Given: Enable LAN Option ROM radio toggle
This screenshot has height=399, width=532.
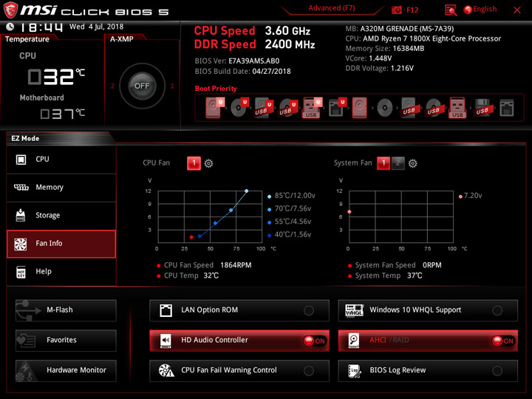Looking at the screenshot, I should coord(309,310).
